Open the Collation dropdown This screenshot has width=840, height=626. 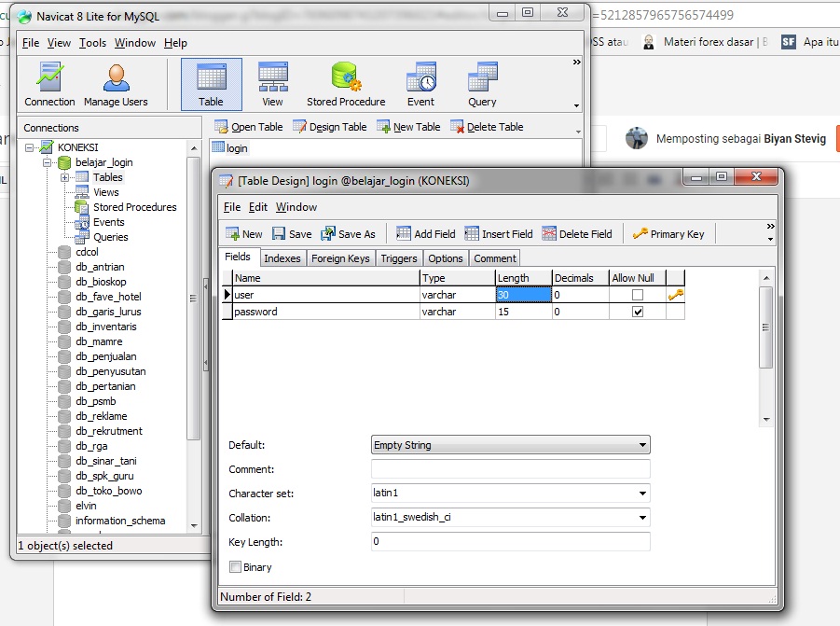pyautogui.click(x=642, y=518)
